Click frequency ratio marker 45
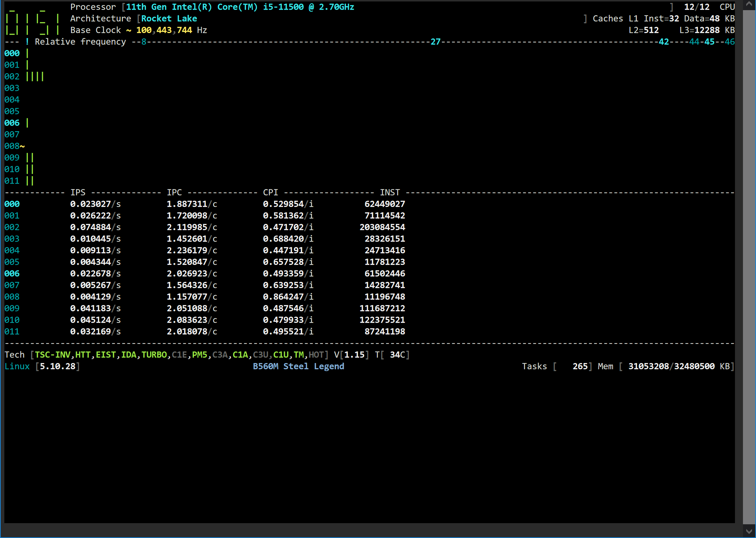Screen dimensions: 756x538 click(x=709, y=42)
